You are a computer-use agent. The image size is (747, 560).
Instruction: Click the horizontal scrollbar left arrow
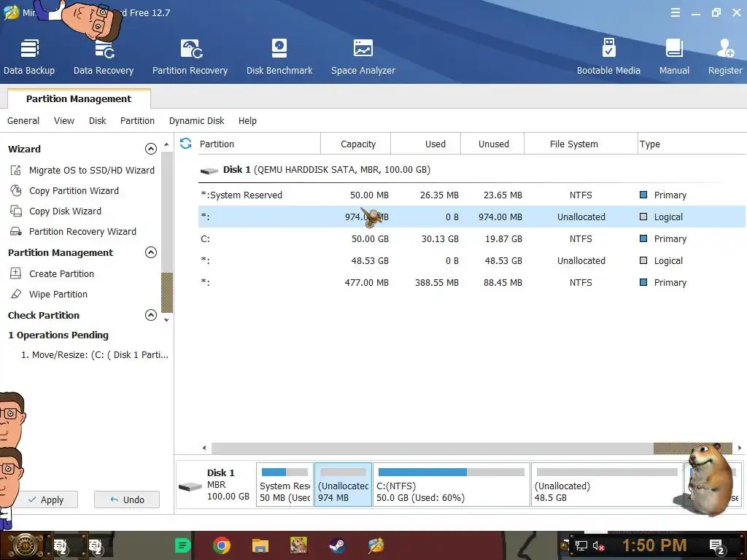204,448
